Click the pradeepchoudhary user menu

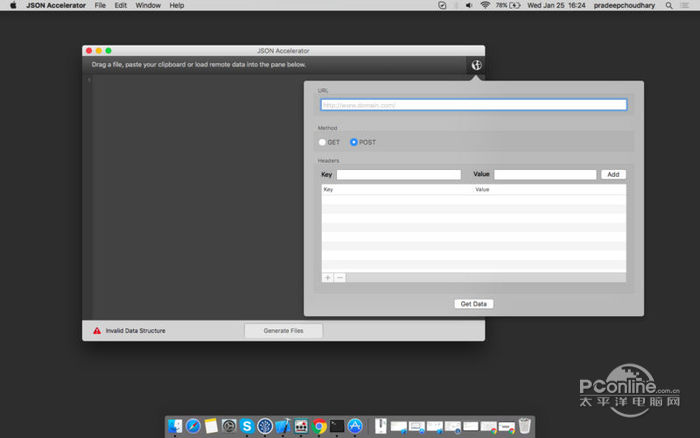(x=624, y=5)
